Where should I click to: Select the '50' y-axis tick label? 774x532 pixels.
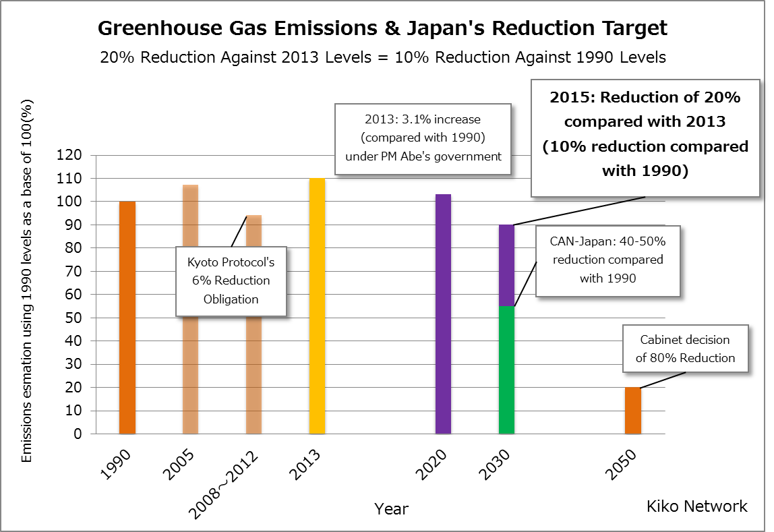click(x=73, y=318)
